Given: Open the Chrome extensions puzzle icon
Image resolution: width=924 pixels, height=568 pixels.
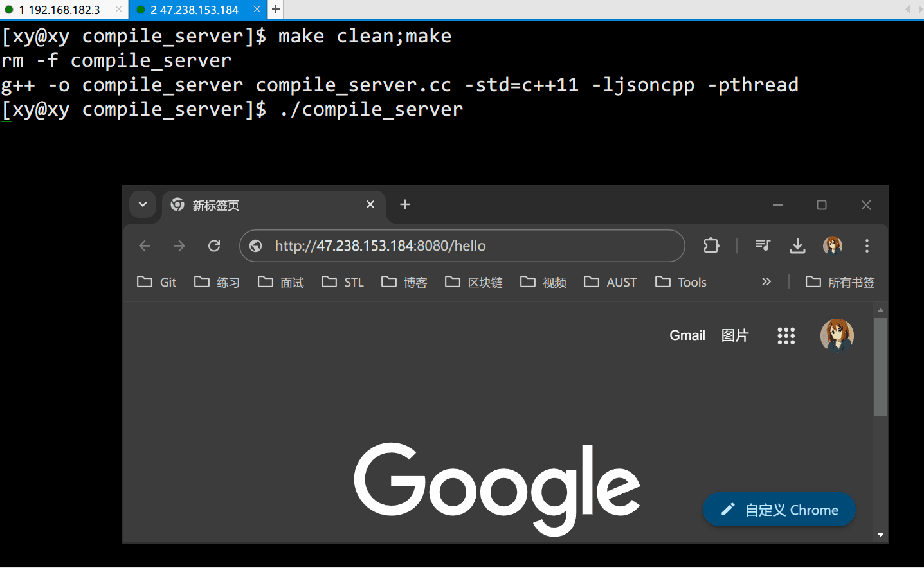Looking at the screenshot, I should coord(711,245).
